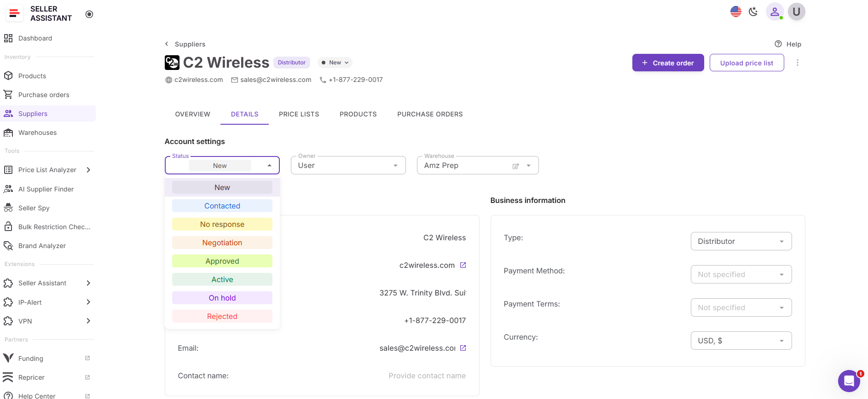Click the edit warehouse pencil icon
Viewport: 868px width, 399px height.
click(515, 166)
